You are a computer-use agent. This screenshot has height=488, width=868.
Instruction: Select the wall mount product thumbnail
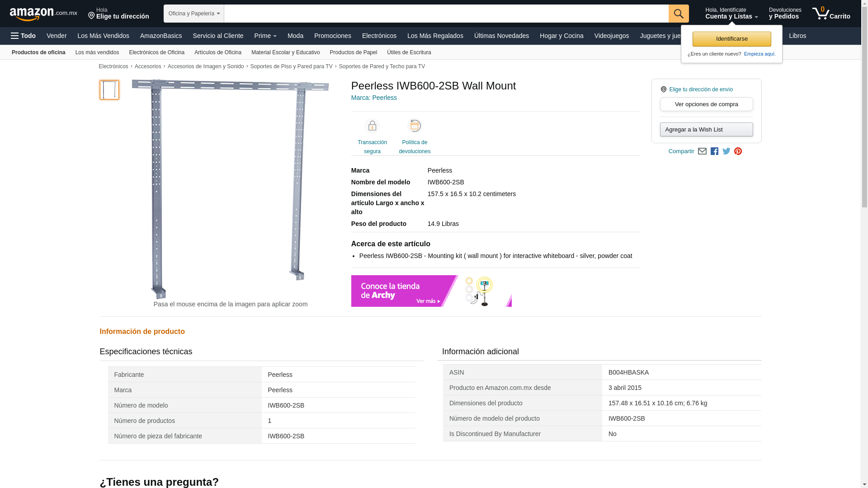[109, 90]
